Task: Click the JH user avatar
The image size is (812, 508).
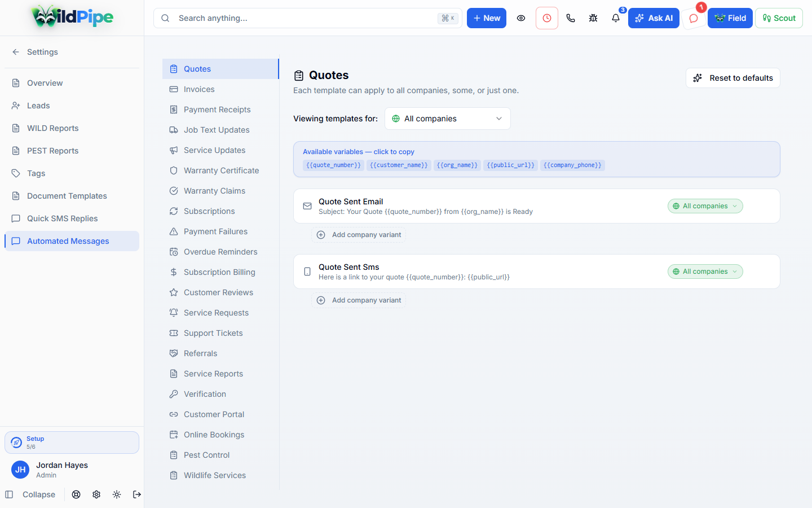Action: click(20, 470)
